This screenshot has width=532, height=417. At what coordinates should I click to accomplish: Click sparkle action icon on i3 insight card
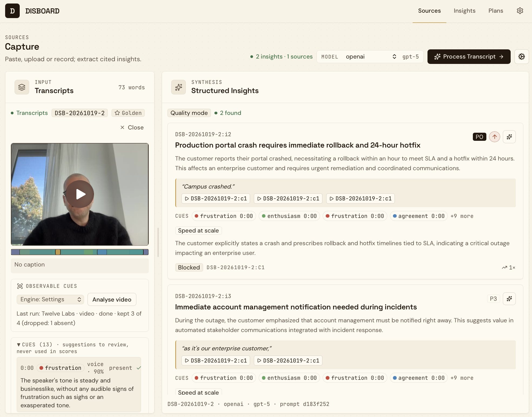click(x=509, y=299)
